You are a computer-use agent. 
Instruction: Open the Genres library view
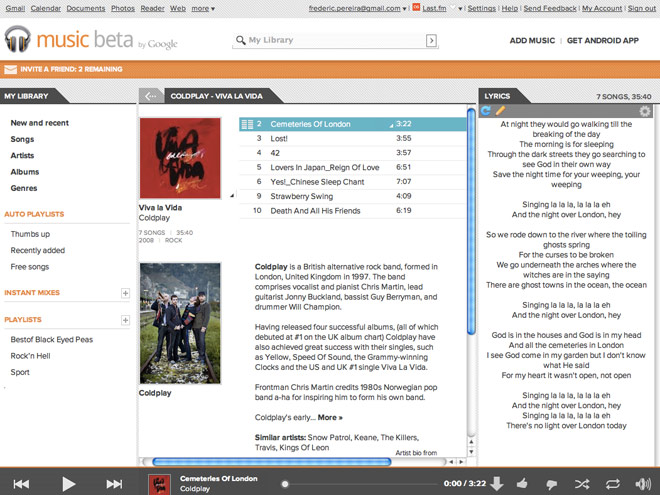click(24, 189)
